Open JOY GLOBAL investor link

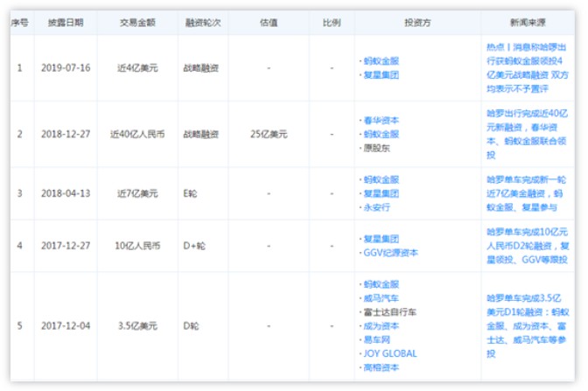390,353
